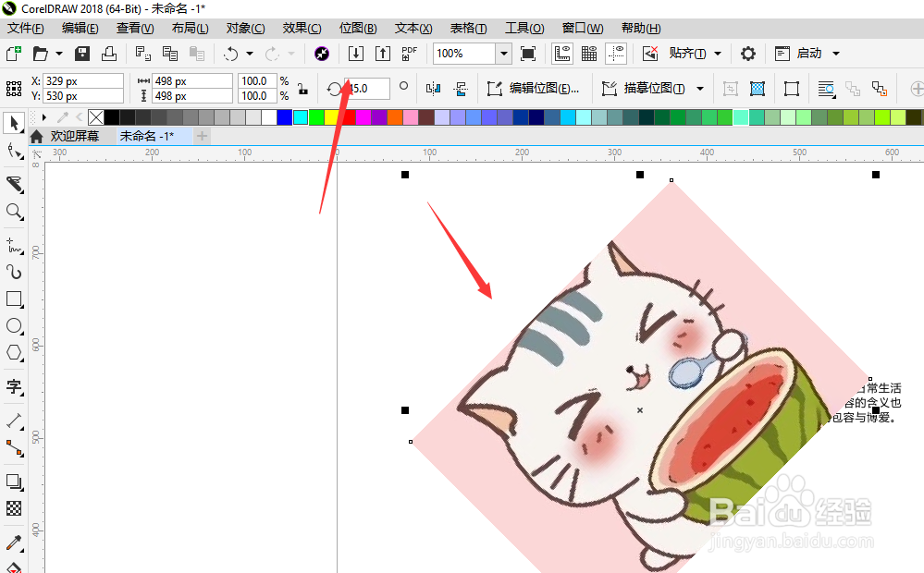Expand the zoom level dropdown arrow
This screenshot has width=924, height=573.
[503, 54]
